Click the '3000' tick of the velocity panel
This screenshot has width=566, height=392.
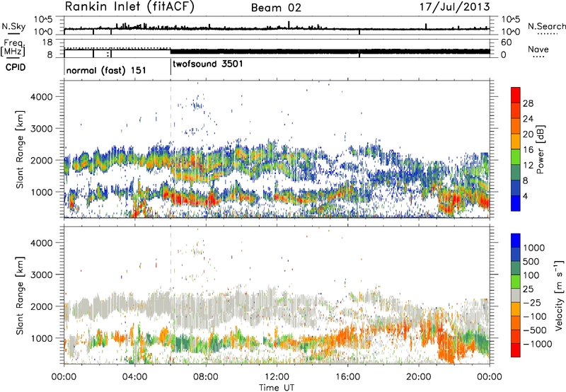click(41, 275)
